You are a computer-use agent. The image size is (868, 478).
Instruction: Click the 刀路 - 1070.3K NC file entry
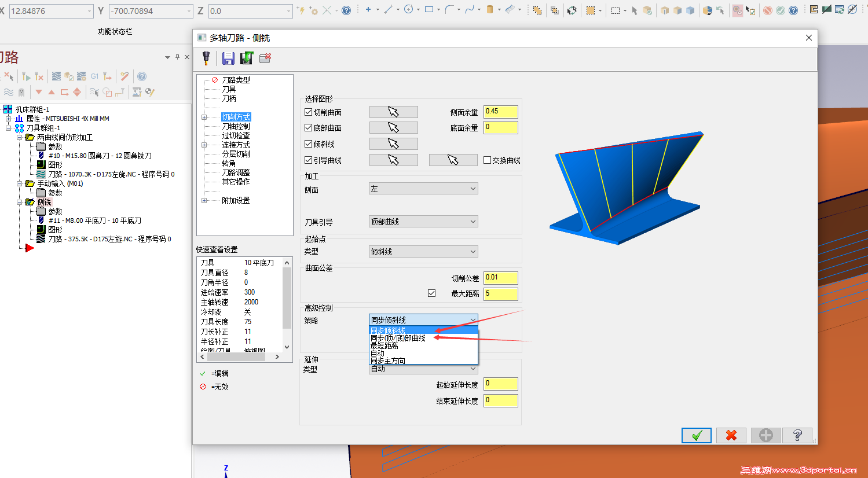(x=111, y=174)
